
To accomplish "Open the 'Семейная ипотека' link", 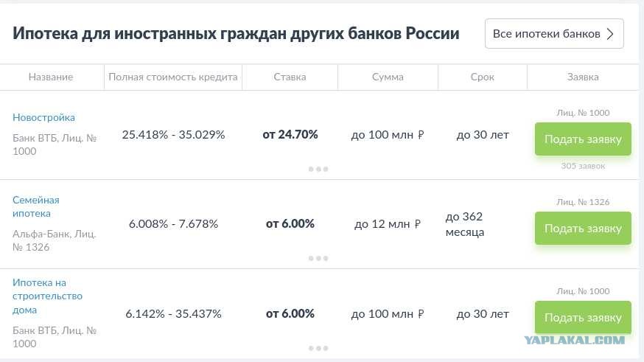I will (35, 206).
